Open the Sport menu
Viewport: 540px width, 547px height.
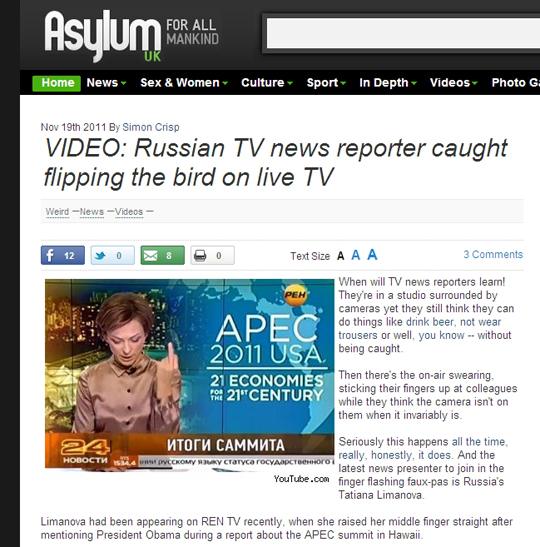pos(326,83)
